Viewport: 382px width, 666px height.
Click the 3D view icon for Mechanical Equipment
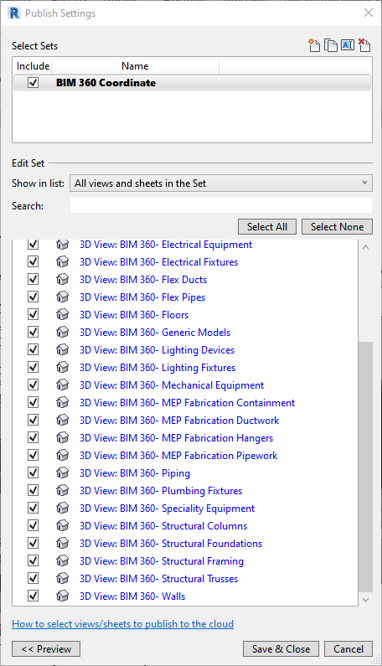pyautogui.click(x=62, y=385)
